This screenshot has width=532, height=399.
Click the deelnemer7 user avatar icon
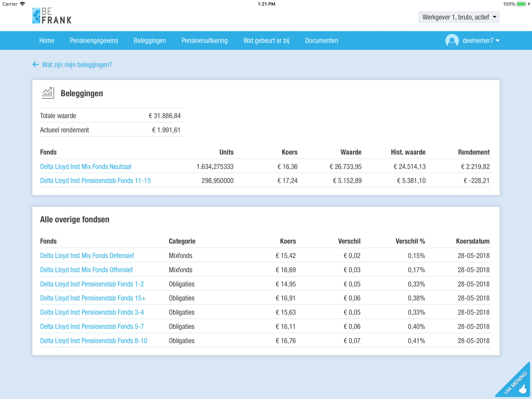(452, 41)
